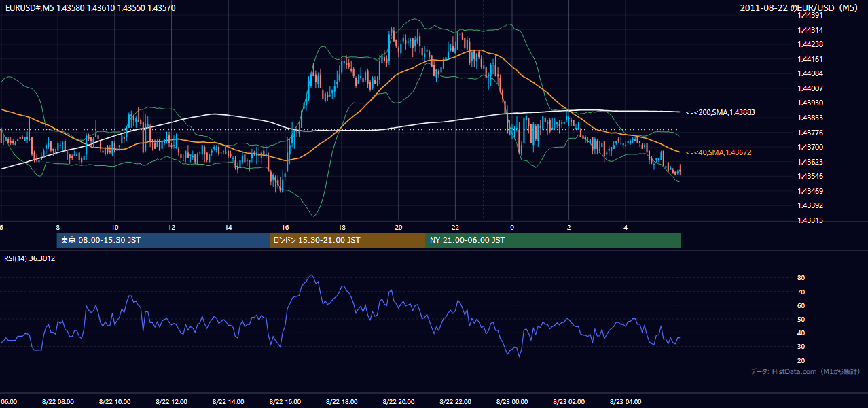Click price level 1.44238 on the axis
The image size is (868, 408).
[810, 44]
